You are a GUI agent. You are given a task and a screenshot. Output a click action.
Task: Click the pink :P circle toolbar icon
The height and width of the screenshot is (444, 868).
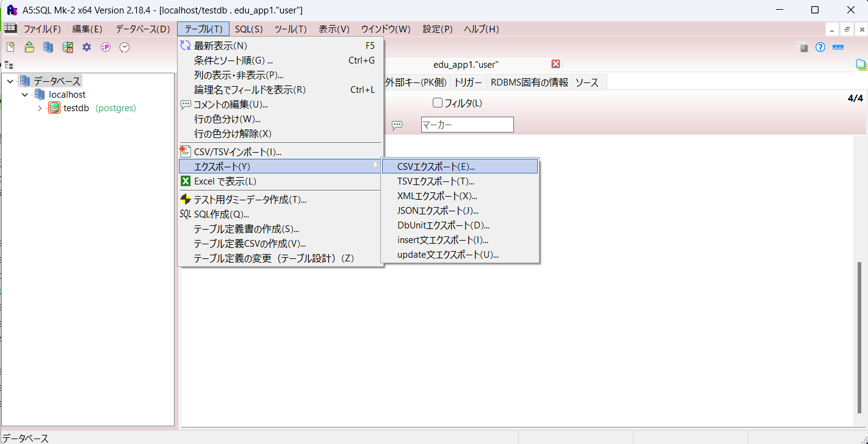(x=106, y=47)
